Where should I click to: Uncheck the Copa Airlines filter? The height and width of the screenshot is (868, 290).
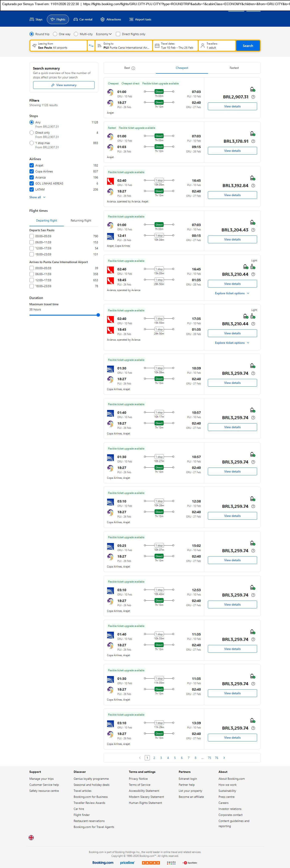[x=32, y=172]
